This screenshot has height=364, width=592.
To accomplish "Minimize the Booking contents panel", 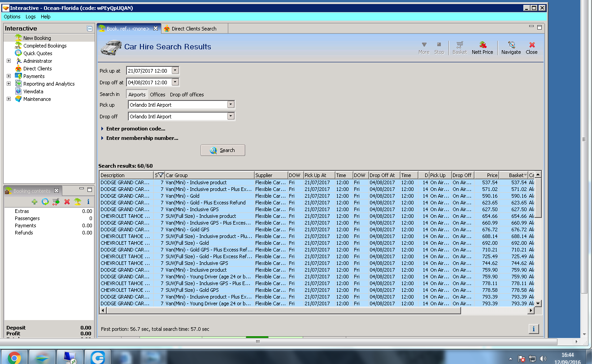I will point(81,190).
